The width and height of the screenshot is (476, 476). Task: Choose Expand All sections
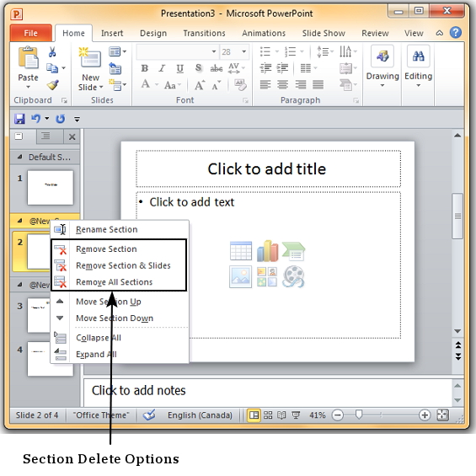[x=120, y=355]
